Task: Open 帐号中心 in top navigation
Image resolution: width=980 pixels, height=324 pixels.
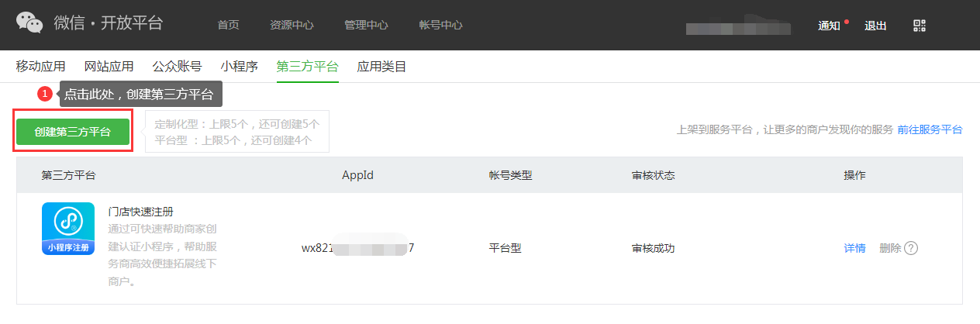Action: coord(440,25)
